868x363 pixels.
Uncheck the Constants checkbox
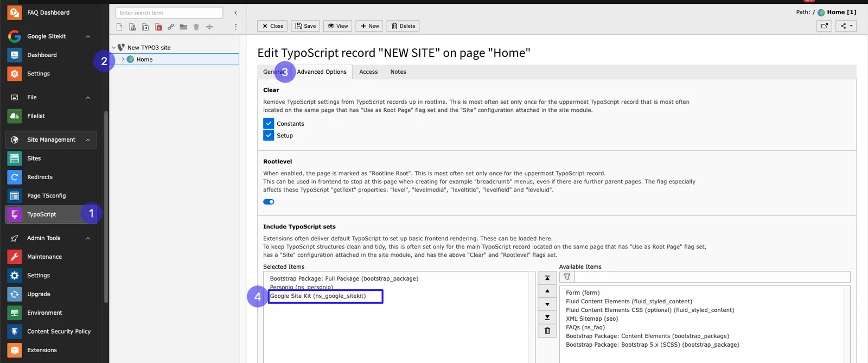tap(269, 124)
